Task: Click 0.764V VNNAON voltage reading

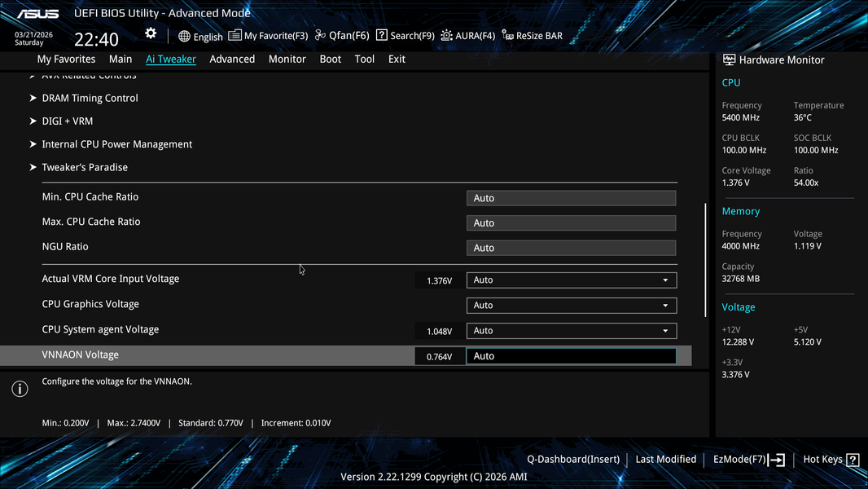Action: tap(440, 357)
